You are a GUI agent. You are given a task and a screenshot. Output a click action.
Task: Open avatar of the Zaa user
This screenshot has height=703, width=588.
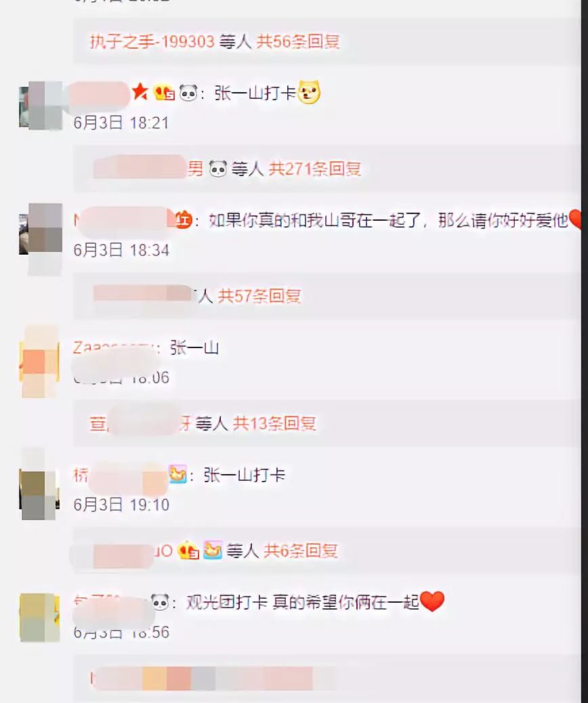coord(39,362)
